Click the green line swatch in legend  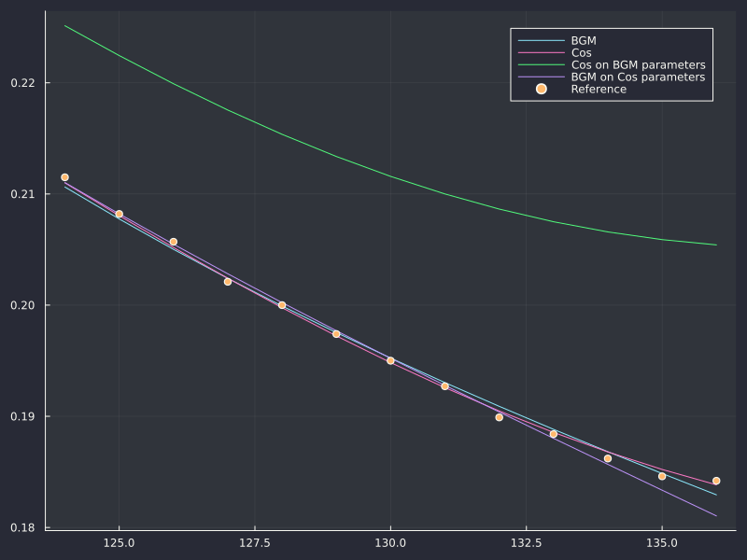[x=542, y=64]
